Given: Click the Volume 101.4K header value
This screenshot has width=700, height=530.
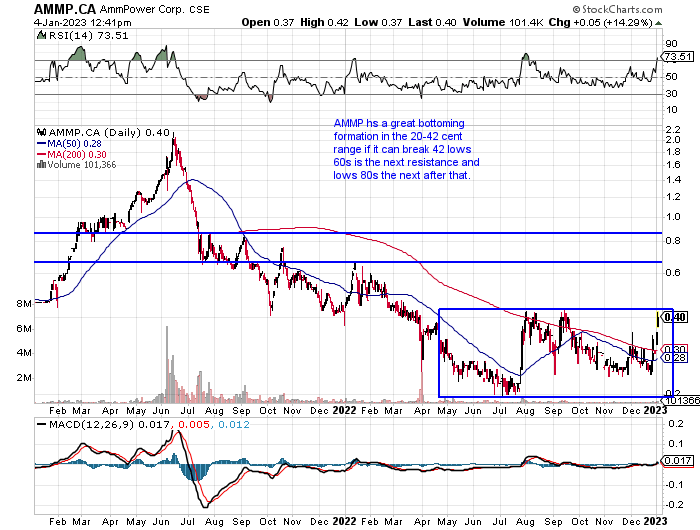Looking at the screenshot, I should (x=503, y=22).
